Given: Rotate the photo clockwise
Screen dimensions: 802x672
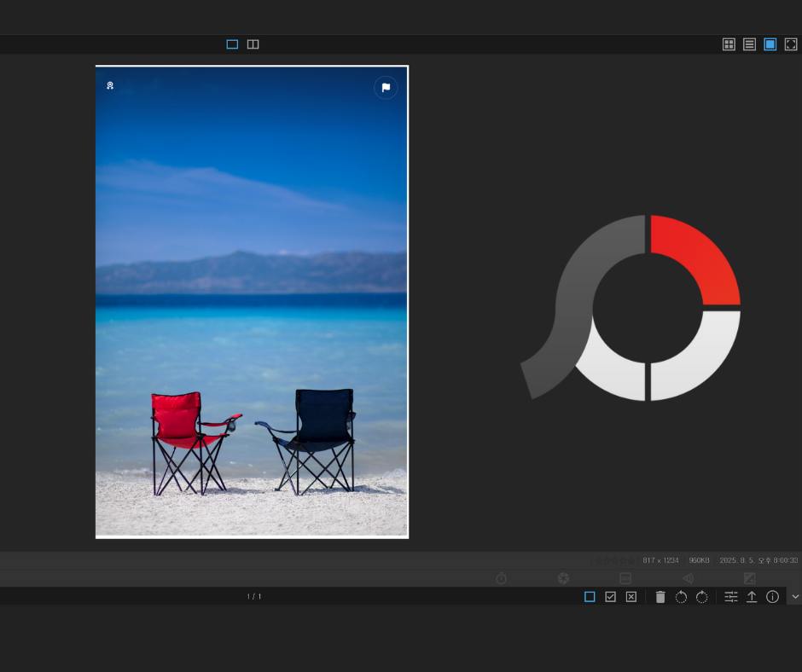Looking at the screenshot, I should pos(701,597).
